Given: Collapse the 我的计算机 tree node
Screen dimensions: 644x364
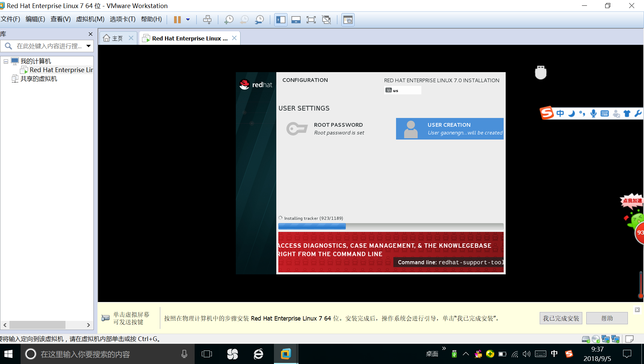Looking at the screenshot, I should 6,61.
